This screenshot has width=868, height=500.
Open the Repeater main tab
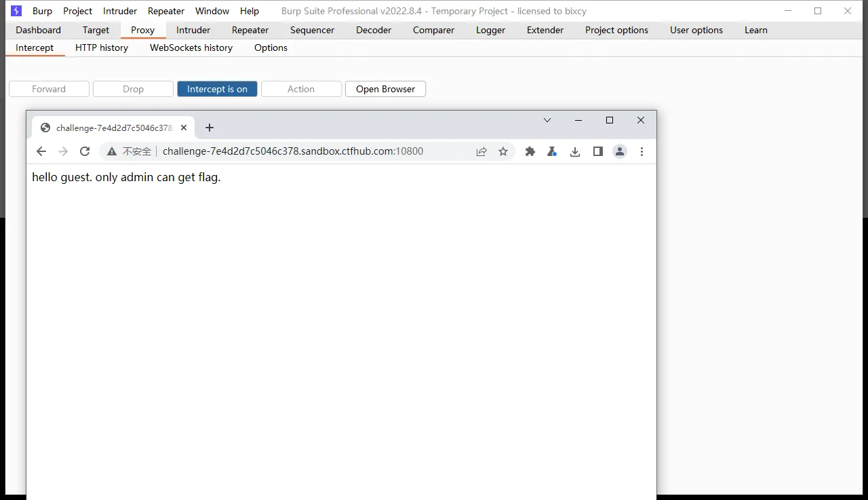pyautogui.click(x=250, y=30)
